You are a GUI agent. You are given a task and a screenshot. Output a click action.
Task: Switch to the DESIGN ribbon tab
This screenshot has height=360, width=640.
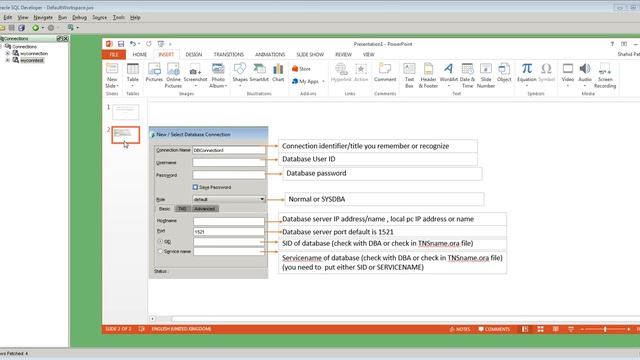193,54
